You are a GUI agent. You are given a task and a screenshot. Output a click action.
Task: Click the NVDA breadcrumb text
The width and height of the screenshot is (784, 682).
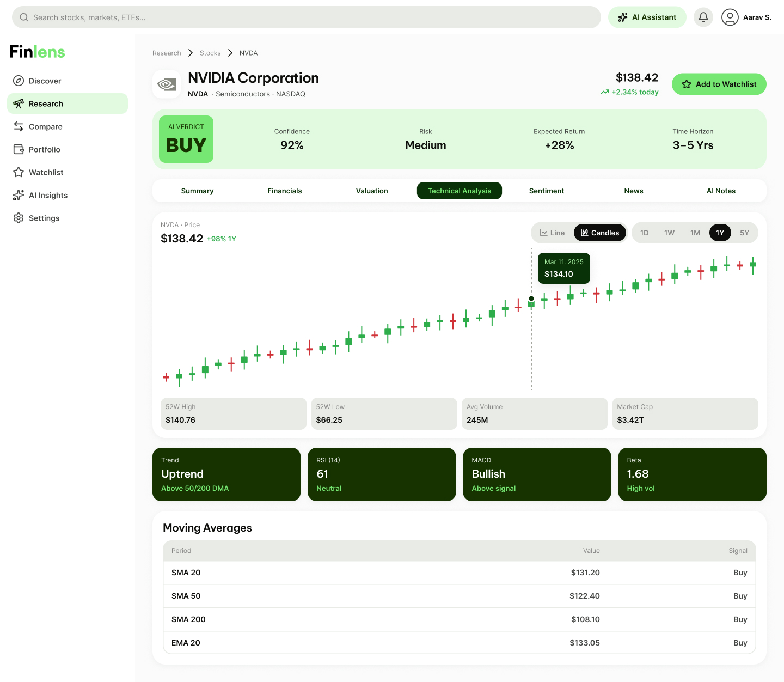[x=249, y=53]
